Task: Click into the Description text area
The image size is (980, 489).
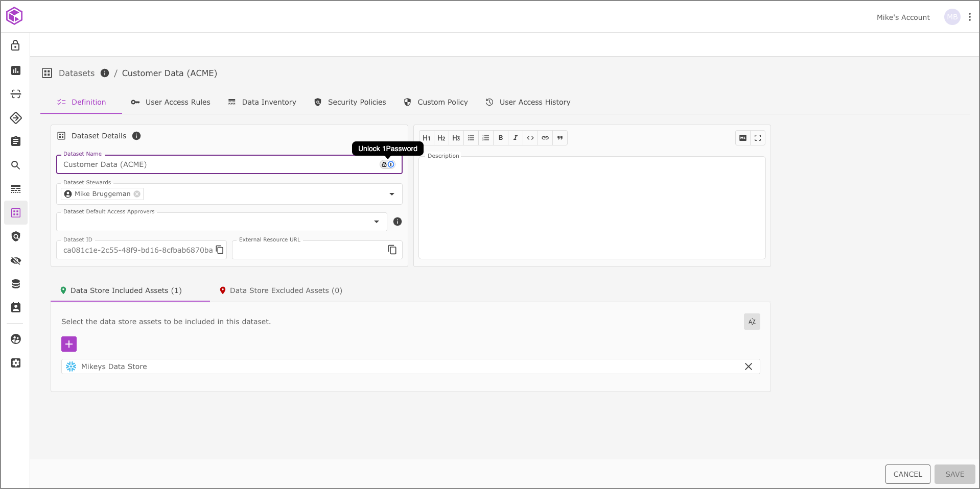Action: coord(592,209)
